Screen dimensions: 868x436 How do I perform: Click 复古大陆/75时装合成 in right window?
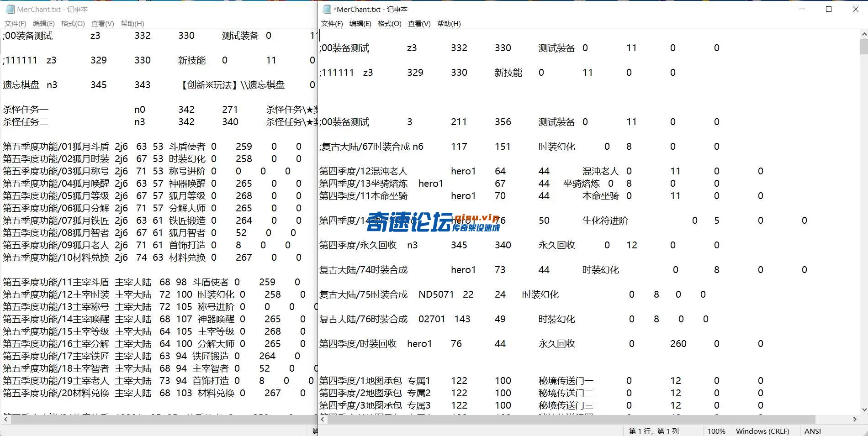click(363, 294)
